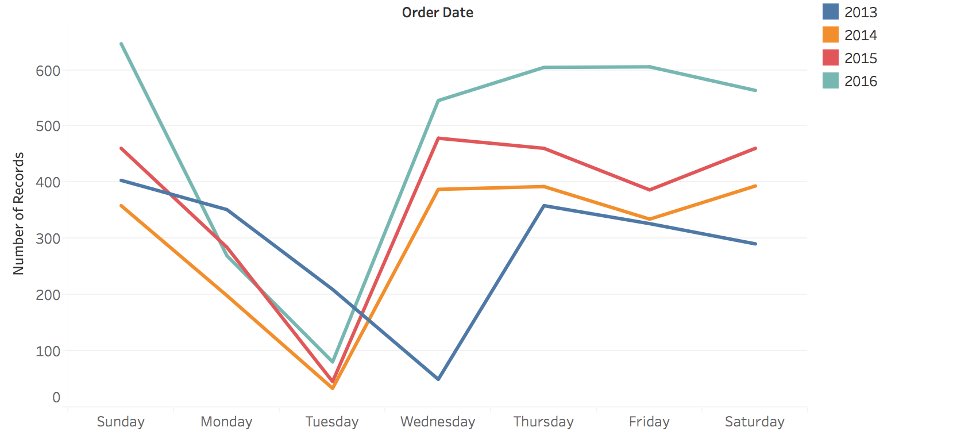
Task: Click the 600 tick label on y-axis
Action: (x=48, y=71)
